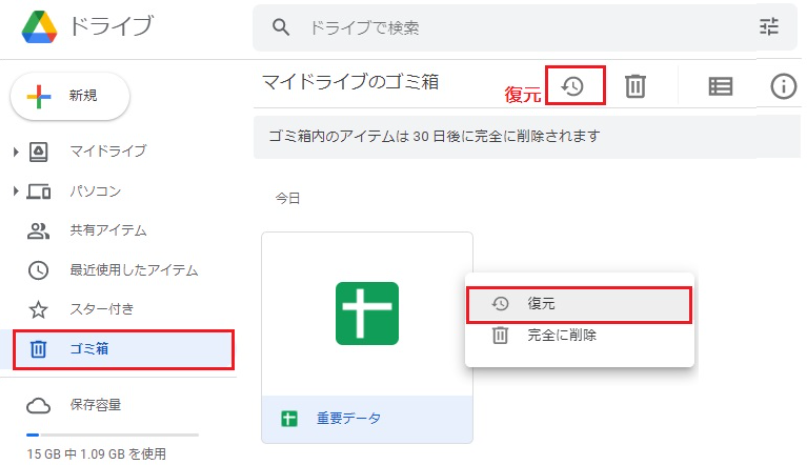
Task: Select 復元 in context menu
Action: pos(579,304)
